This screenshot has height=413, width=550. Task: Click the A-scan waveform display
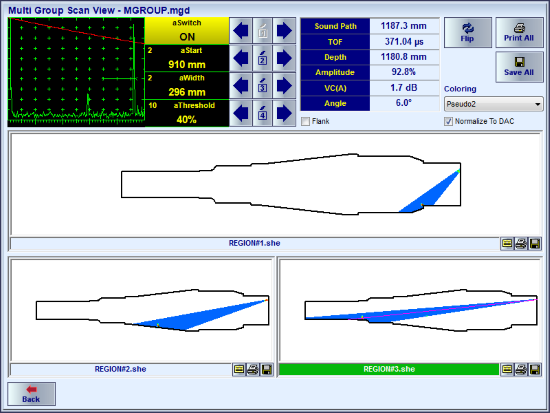pyautogui.click(x=76, y=72)
